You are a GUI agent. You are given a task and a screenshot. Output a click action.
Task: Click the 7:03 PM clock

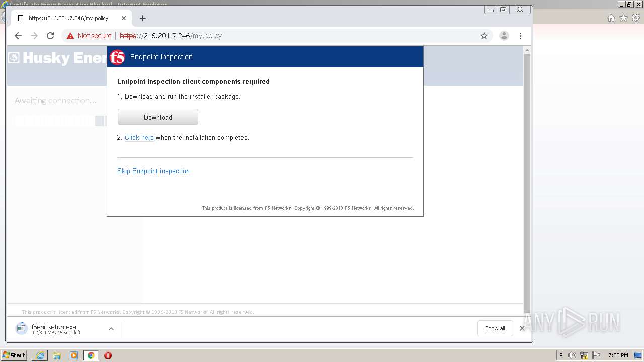click(x=618, y=355)
